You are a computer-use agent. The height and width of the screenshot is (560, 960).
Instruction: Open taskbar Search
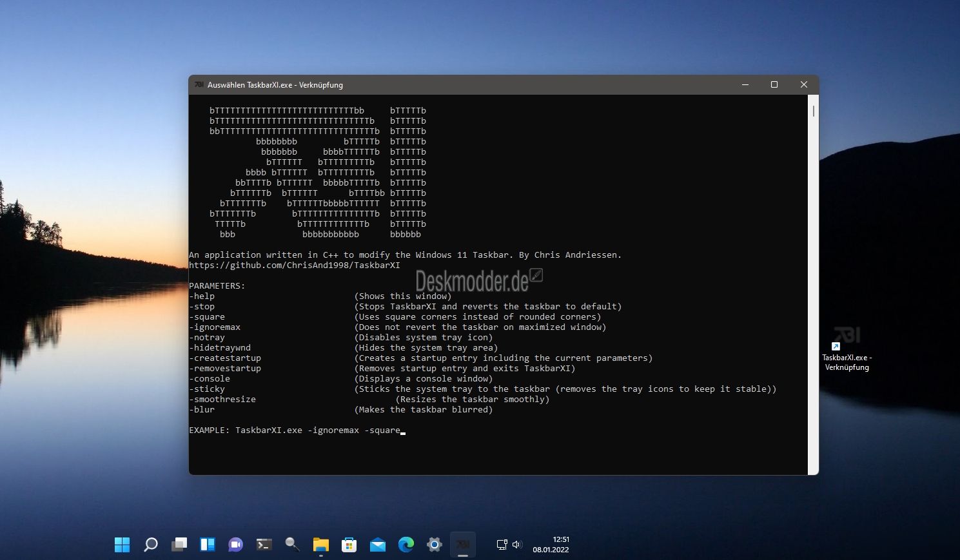pyautogui.click(x=151, y=545)
